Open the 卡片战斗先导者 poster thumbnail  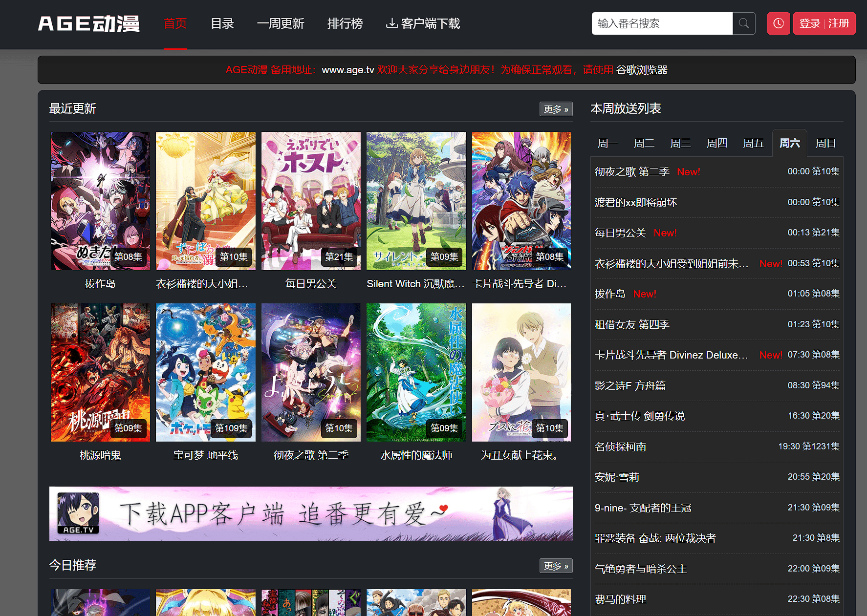[521, 201]
